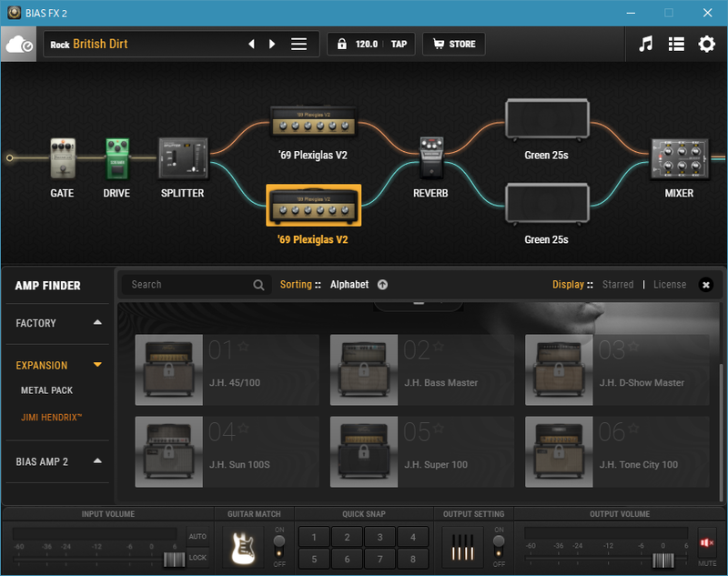Select the highlighted lower '69 Plexiglas V2 amp

pos(313,206)
